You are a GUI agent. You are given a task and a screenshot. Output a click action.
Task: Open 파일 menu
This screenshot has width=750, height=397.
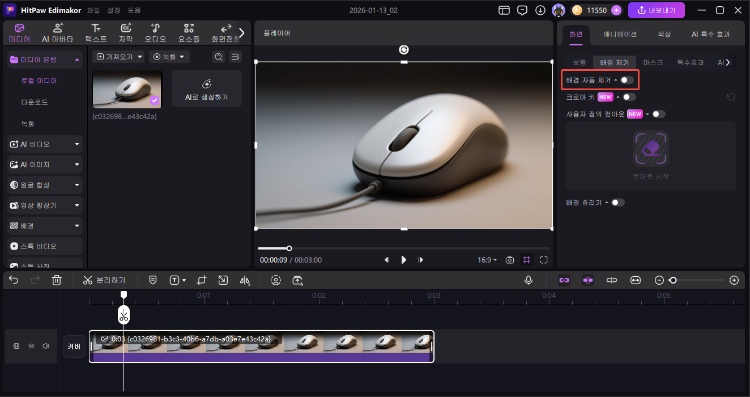(x=93, y=10)
